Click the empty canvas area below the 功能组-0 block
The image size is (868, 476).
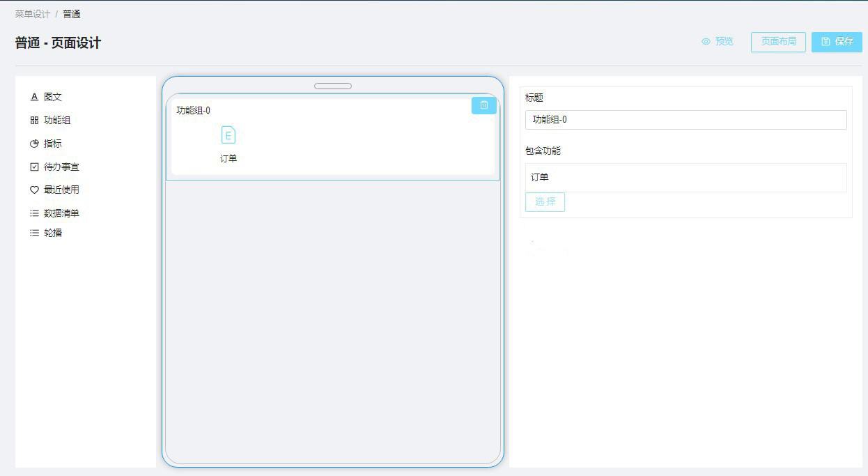click(x=333, y=314)
